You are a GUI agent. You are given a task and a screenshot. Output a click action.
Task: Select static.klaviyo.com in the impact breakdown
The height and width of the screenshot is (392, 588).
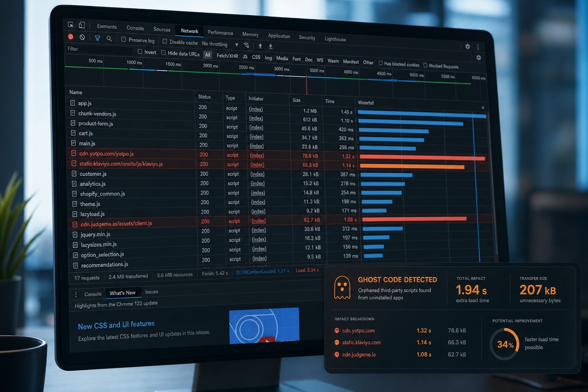pyautogui.click(x=361, y=343)
